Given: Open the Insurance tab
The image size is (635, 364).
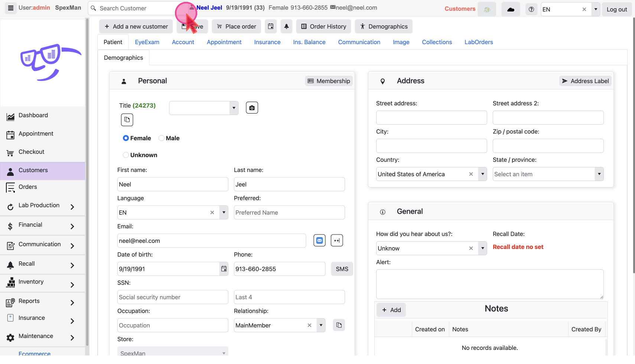Looking at the screenshot, I should pos(267,42).
